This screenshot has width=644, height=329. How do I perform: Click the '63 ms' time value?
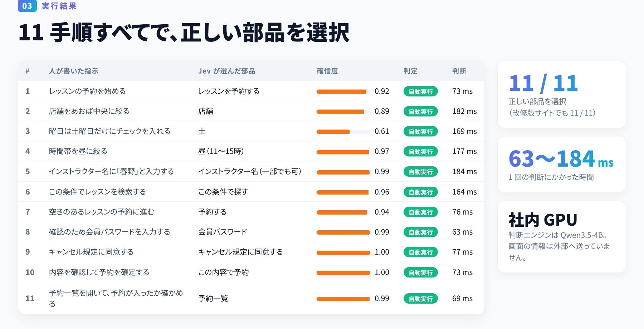(x=462, y=232)
